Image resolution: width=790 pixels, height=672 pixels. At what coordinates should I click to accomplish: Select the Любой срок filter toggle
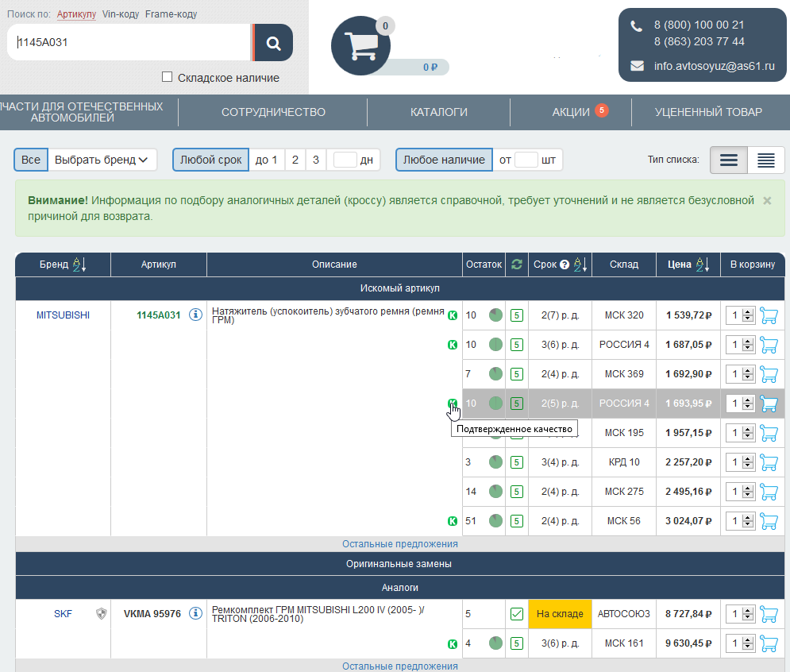(x=210, y=160)
